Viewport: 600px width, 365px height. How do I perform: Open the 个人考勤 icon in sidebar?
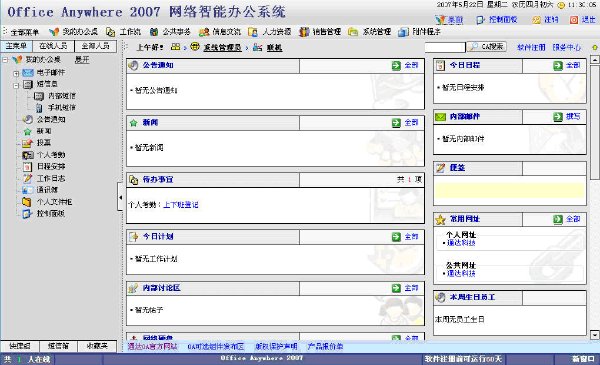pyautogui.click(x=28, y=155)
